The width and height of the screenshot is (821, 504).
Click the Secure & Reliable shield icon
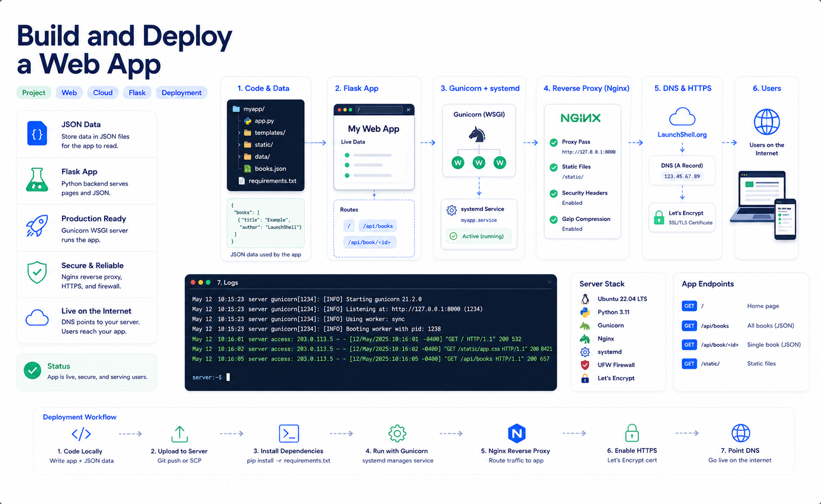[37, 272]
